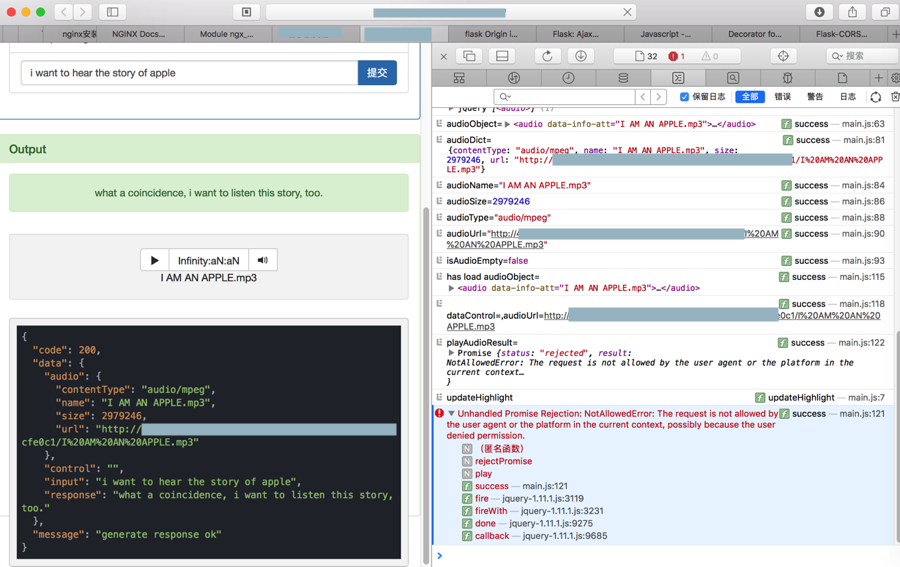The height and width of the screenshot is (567, 900).
Task: Switch to the Flask: Ajax browser tab
Action: [x=574, y=34]
